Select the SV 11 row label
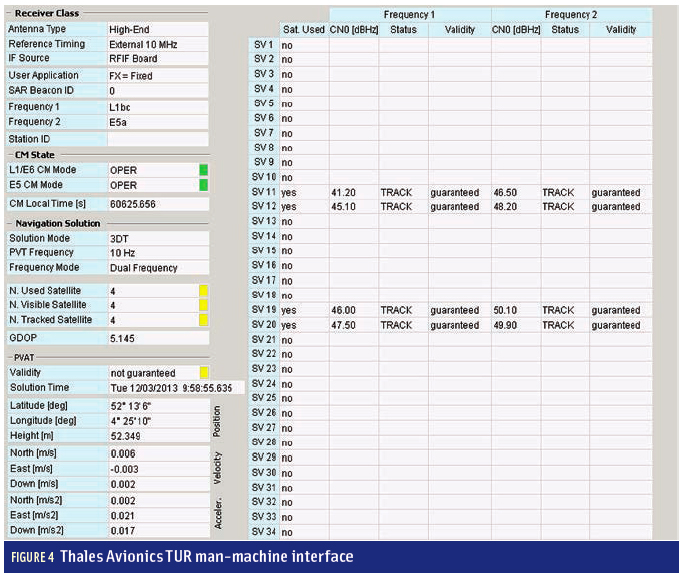The width and height of the screenshot is (684, 575). click(x=263, y=192)
